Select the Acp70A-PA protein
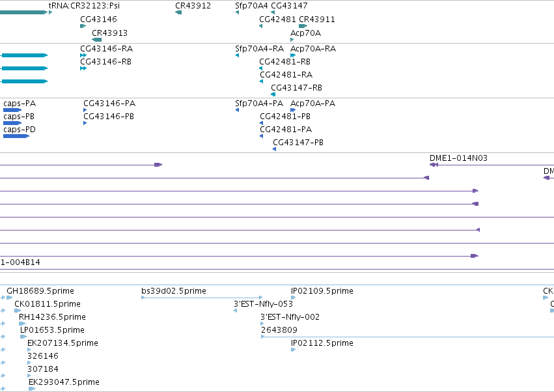 312,104
